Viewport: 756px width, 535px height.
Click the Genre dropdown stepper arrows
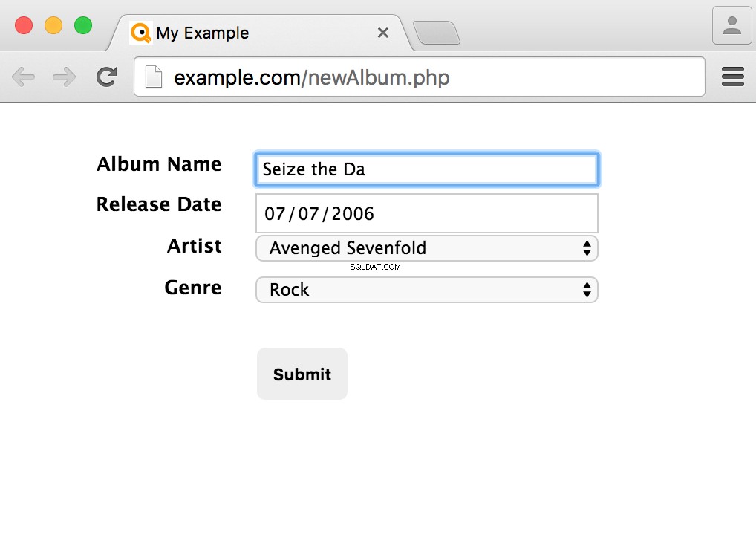(587, 290)
